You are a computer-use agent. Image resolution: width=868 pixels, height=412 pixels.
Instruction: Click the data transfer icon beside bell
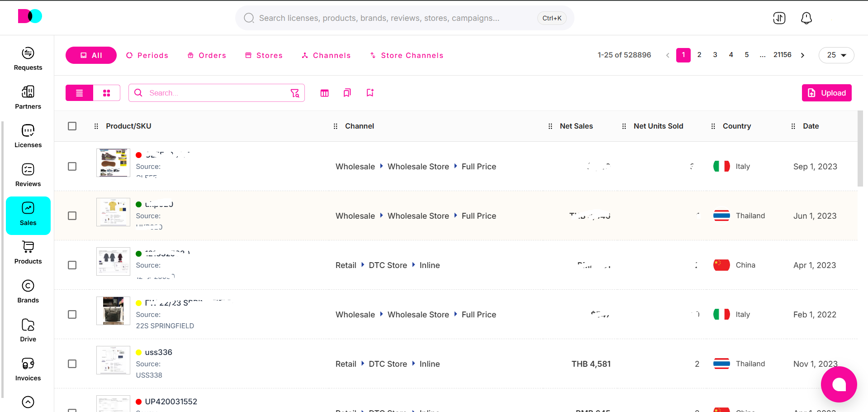tap(779, 18)
